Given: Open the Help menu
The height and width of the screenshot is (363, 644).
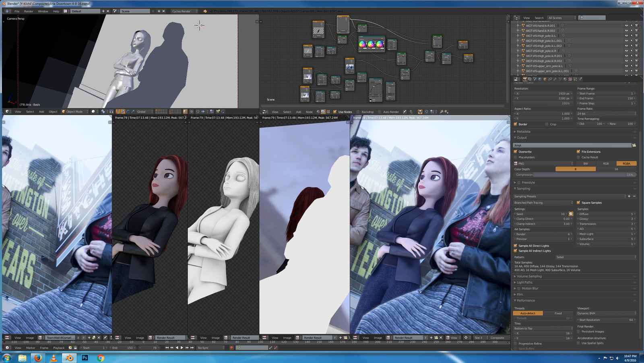Looking at the screenshot, I should [56, 11].
